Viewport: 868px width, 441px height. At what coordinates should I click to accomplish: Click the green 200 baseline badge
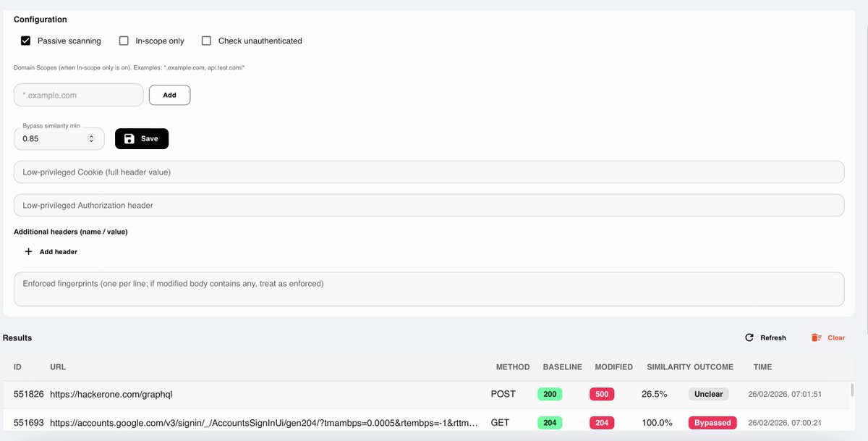coord(550,394)
